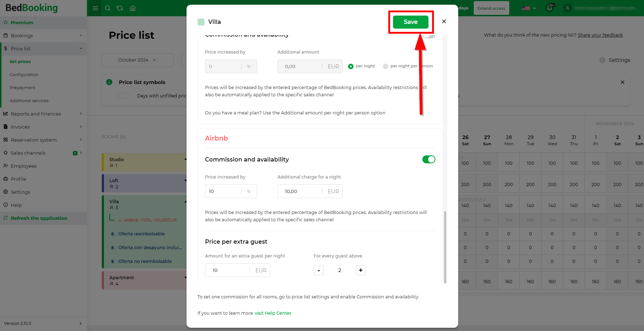Open Configuration submenu item

tap(24, 75)
